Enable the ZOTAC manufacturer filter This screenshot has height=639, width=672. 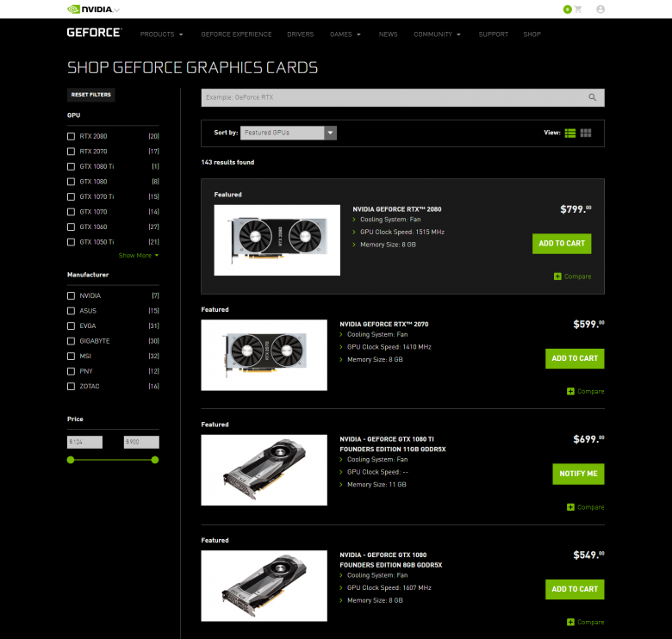[x=72, y=387]
